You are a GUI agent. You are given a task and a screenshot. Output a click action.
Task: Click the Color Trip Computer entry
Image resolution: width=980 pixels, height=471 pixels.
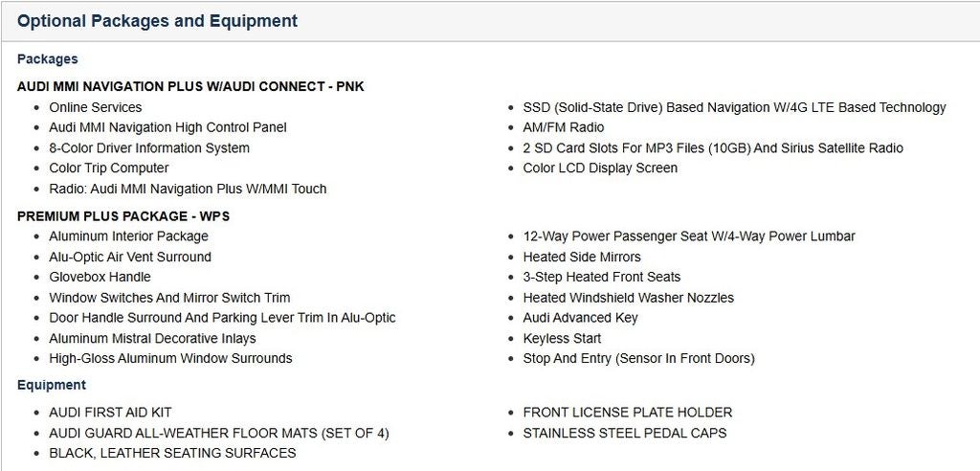109,168
